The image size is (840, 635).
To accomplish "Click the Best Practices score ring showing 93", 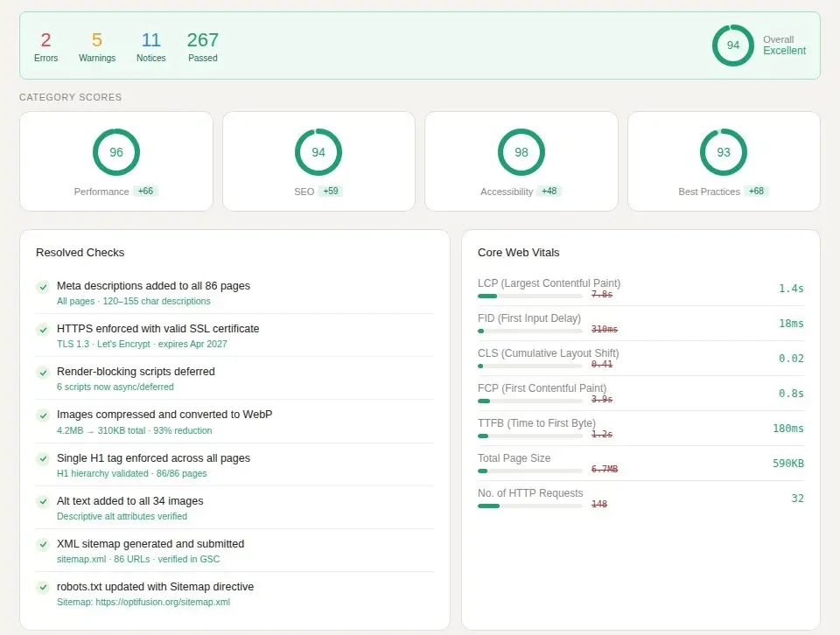I will [724, 151].
